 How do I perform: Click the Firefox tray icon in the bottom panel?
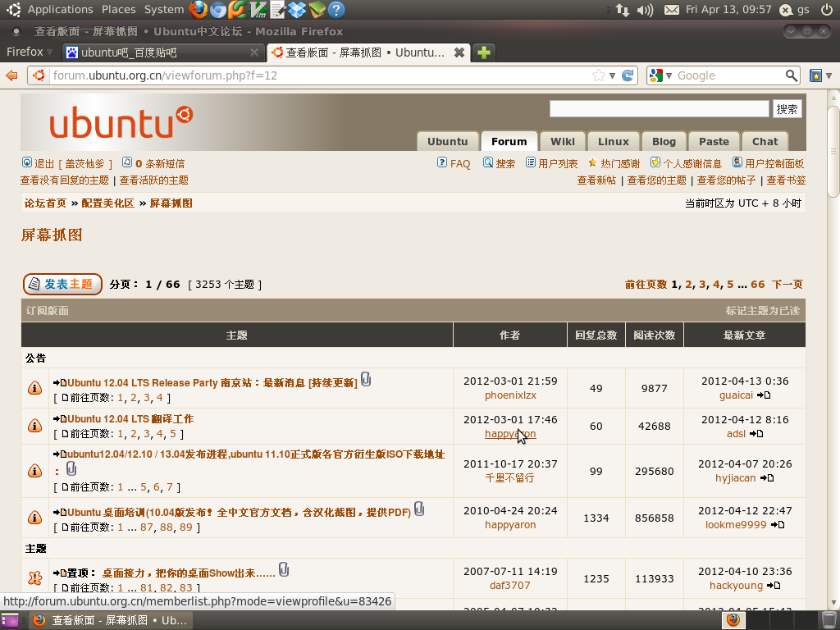point(733,620)
